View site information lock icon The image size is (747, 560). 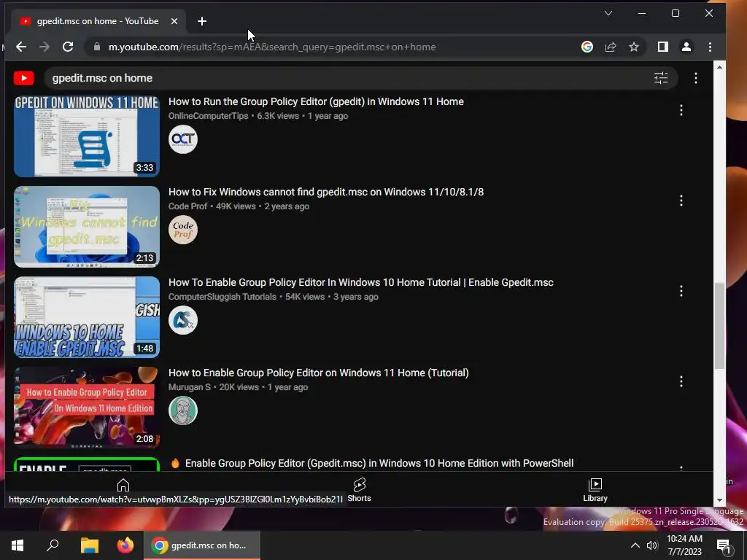(97, 47)
